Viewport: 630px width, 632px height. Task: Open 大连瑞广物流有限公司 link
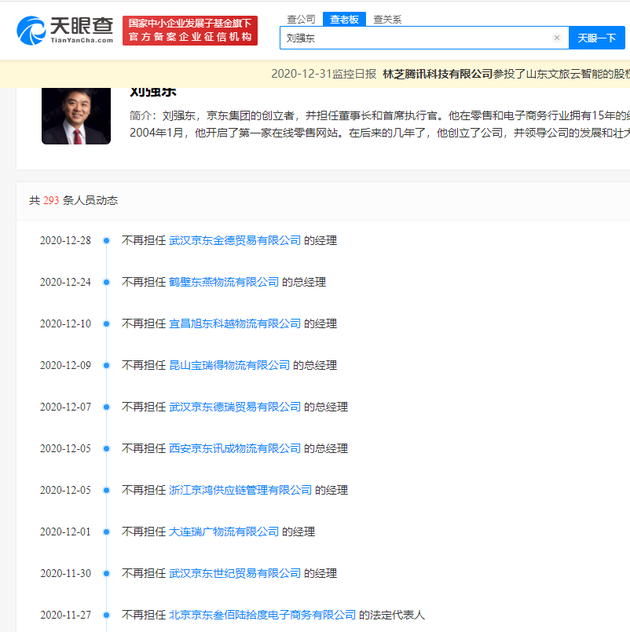pyautogui.click(x=224, y=532)
